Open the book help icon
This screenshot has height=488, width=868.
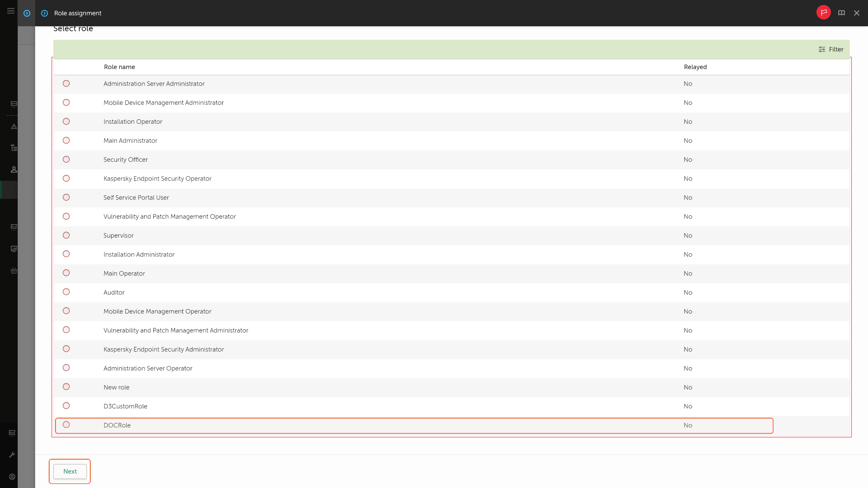click(x=841, y=13)
